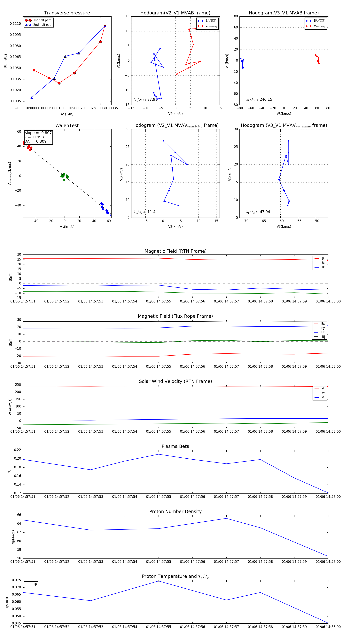The width and height of the screenshot is (351, 644).
Task: Click the 'Solar Wind Velocity (RTN Frame)' title
Action: tap(175, 381)
